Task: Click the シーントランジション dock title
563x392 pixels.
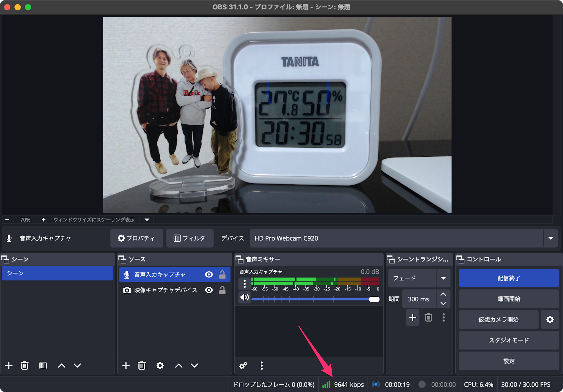Action: (x=423, y=259)
